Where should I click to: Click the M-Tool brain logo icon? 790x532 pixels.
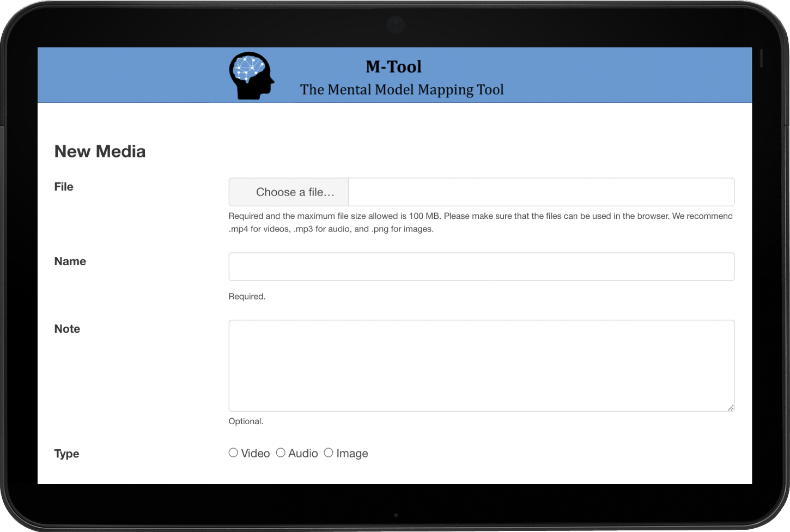[x=251, y=75]
